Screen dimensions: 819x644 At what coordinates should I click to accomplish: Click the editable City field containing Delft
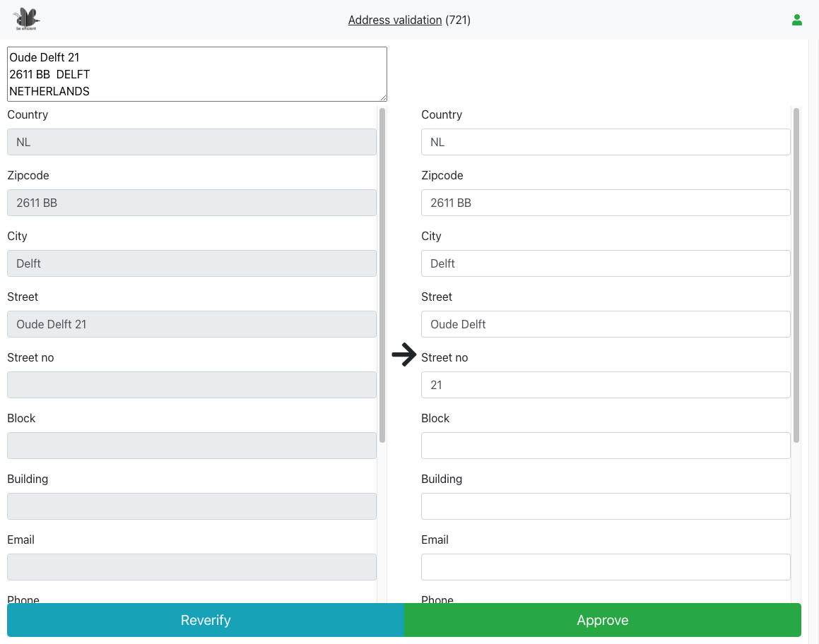pyautogui.click(x=605, y=263)
